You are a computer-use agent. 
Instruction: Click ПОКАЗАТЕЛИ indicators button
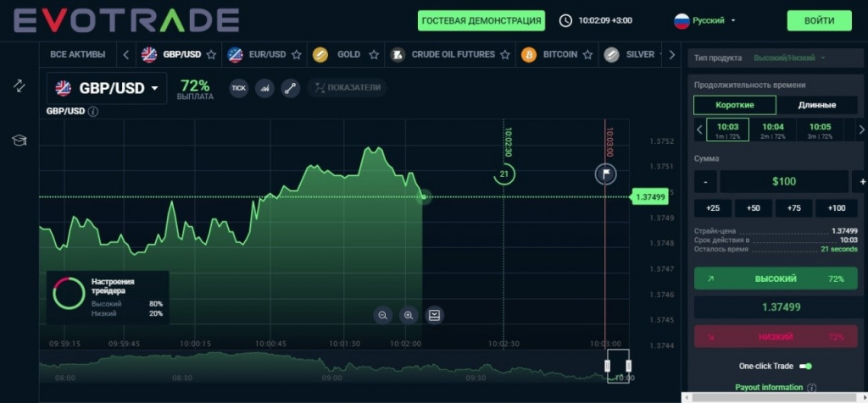point(347,87)
